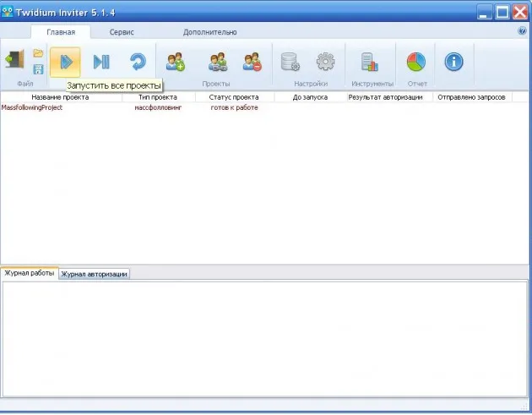
Task: Maximize the Twidium Inviter window
Action: (502, 12)
